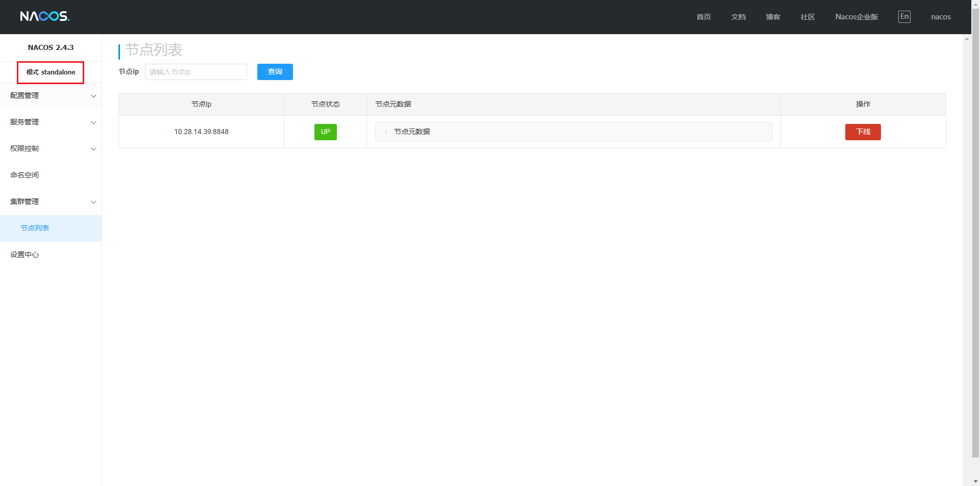Open the Nacos企业版 link
980x486 pixels.
point(856,17)
